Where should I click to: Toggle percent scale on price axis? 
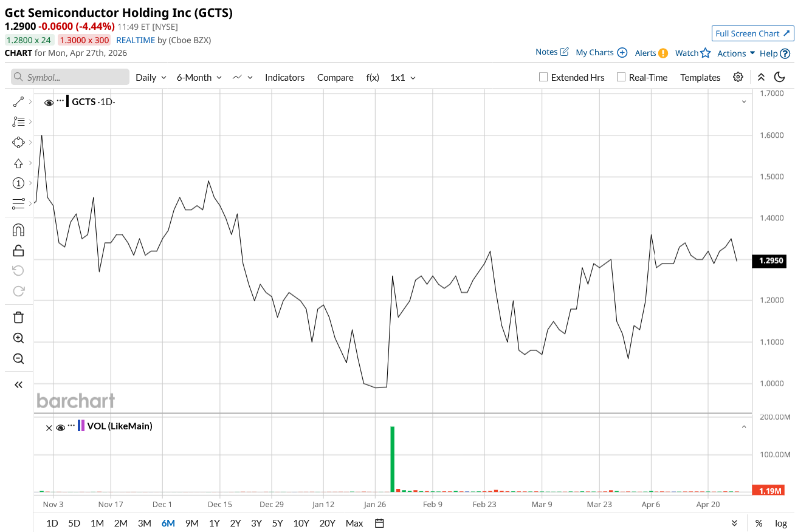tap(759, 523)
